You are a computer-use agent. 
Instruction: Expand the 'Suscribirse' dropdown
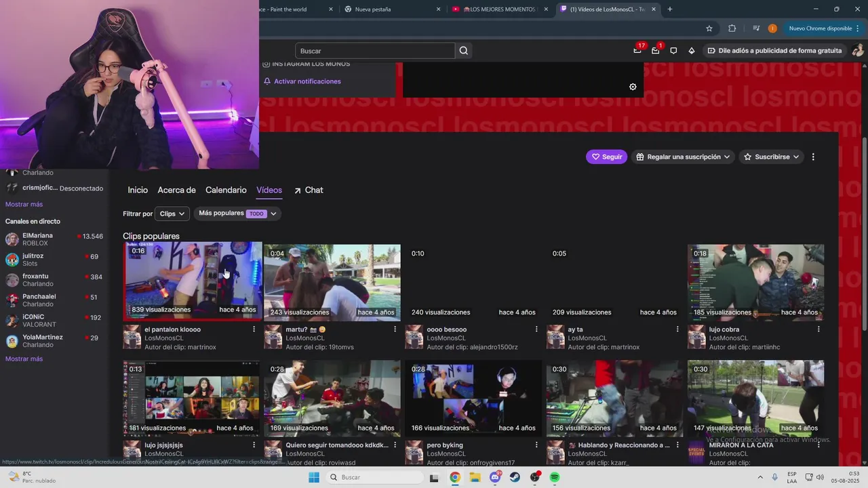[772, 157]
